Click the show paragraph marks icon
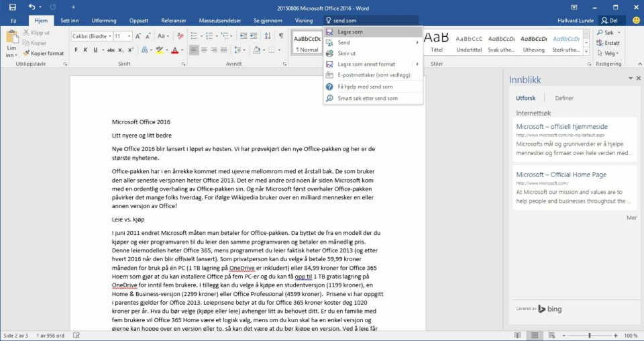The height and width of the screenshot is (341, 644). 281,36
